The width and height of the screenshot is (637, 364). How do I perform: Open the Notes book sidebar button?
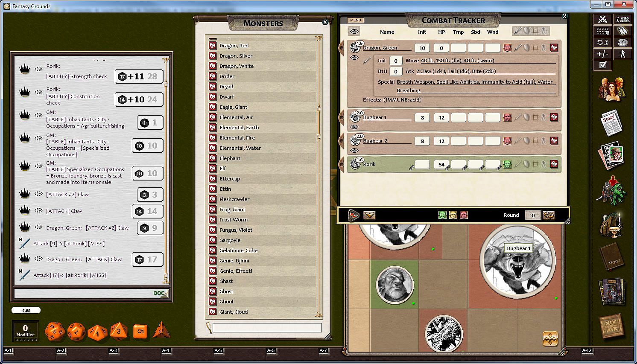click(x=612, y=258)
